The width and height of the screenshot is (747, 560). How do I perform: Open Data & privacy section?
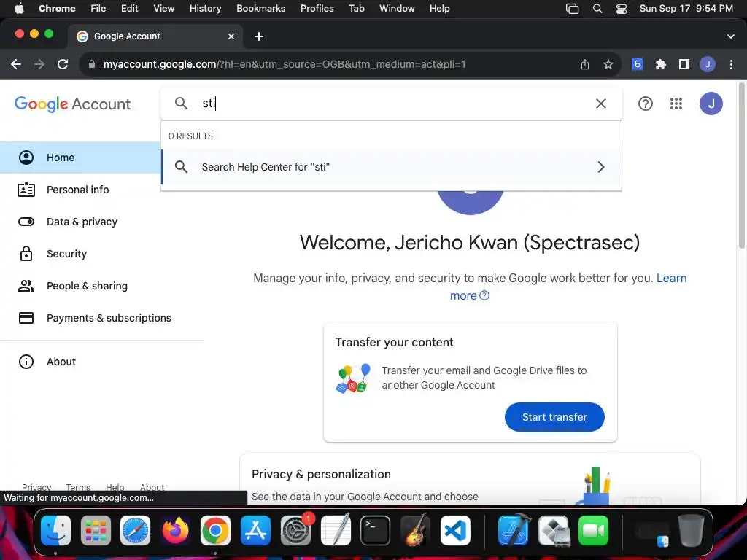point(80,222)
